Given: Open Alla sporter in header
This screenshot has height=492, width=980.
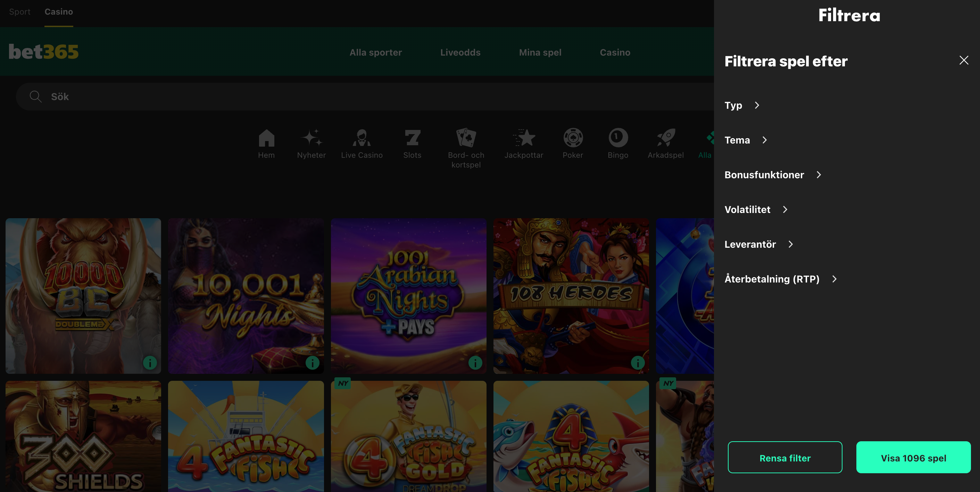Looking at the screenshot, I should 375,52.
